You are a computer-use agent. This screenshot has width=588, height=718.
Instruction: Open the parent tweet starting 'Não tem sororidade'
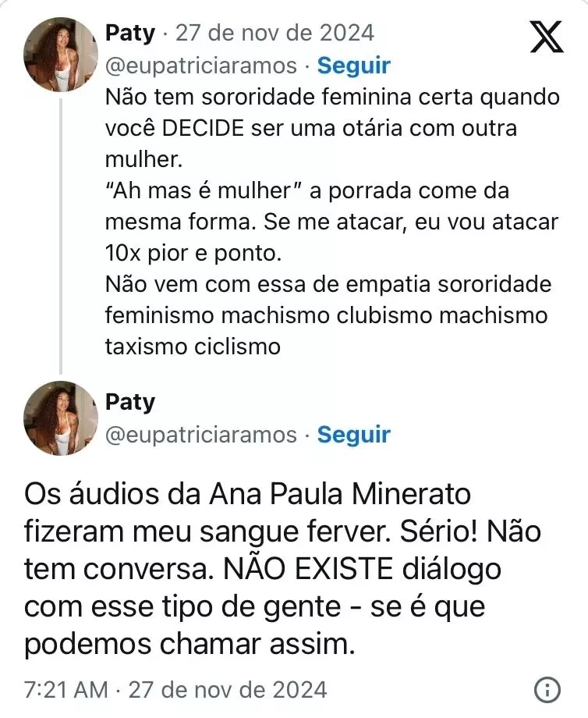(331, 98)
